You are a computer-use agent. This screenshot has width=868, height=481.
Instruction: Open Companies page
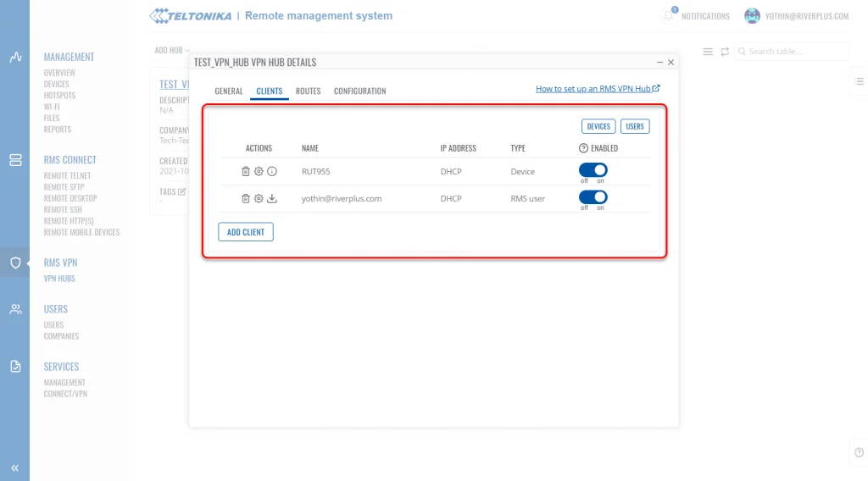coord(61,336)
